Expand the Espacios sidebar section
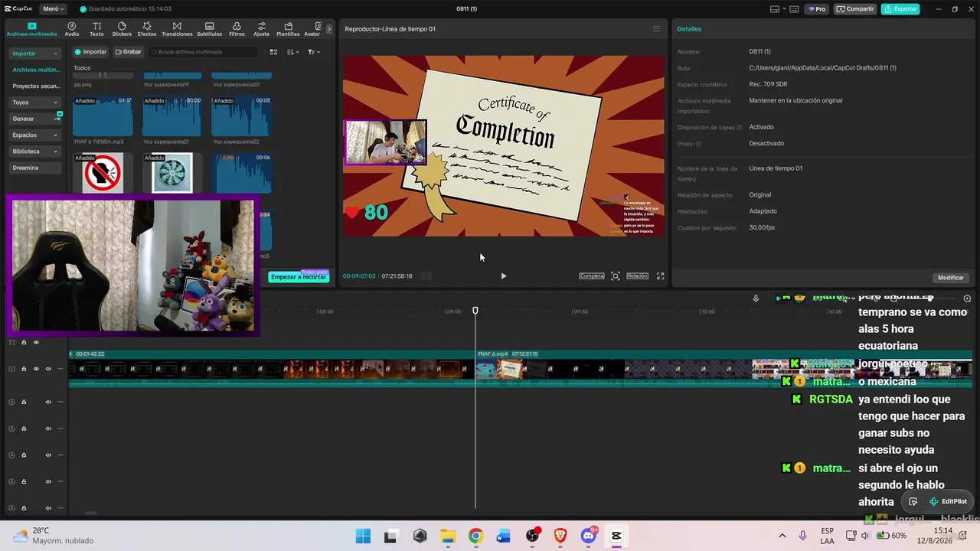This screenshot has height=551, width=980. [x=35, y=135]
